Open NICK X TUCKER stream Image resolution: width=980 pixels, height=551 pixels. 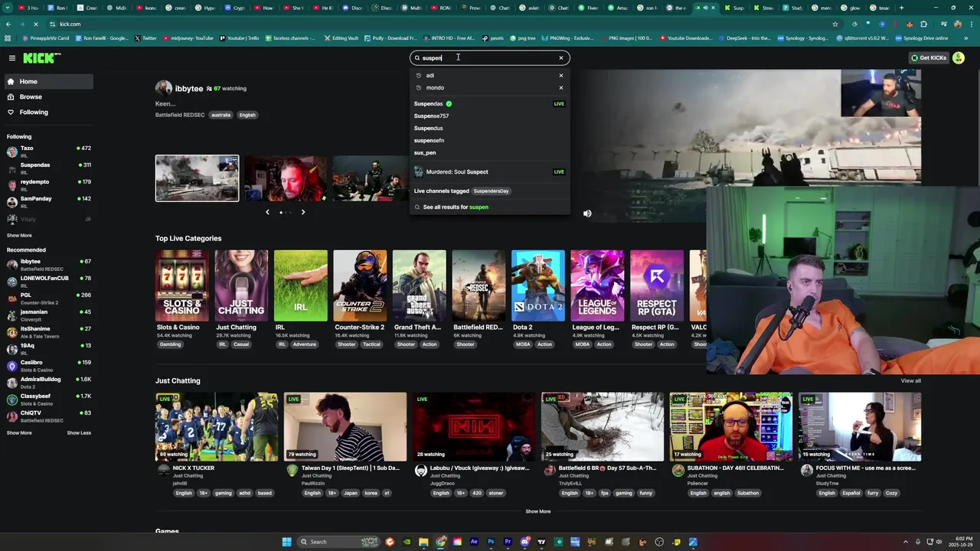coord(217,427)
